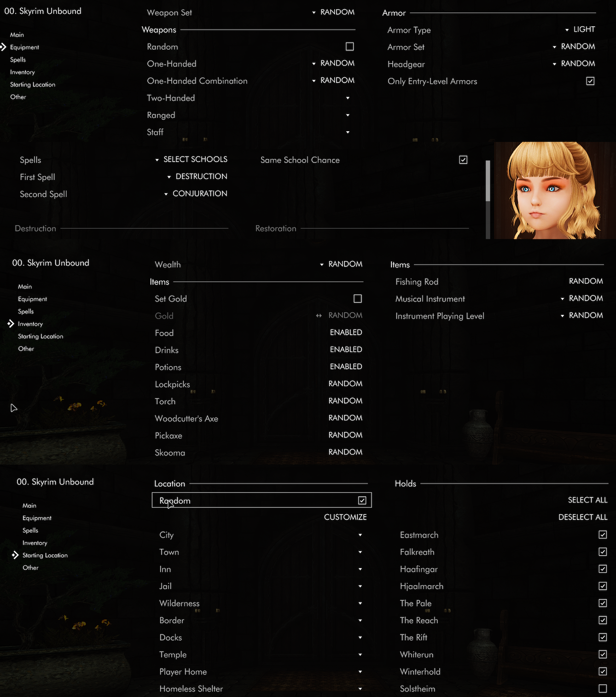616x697 pixels.
Task: Open Other in the Starting Location screen's sidebar
Action: (31, 568)
